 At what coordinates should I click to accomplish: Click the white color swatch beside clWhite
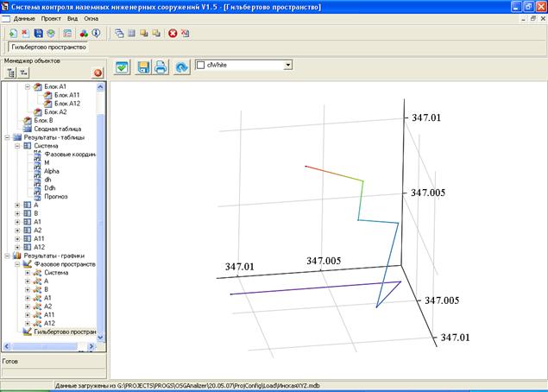(x=200, y=65)
